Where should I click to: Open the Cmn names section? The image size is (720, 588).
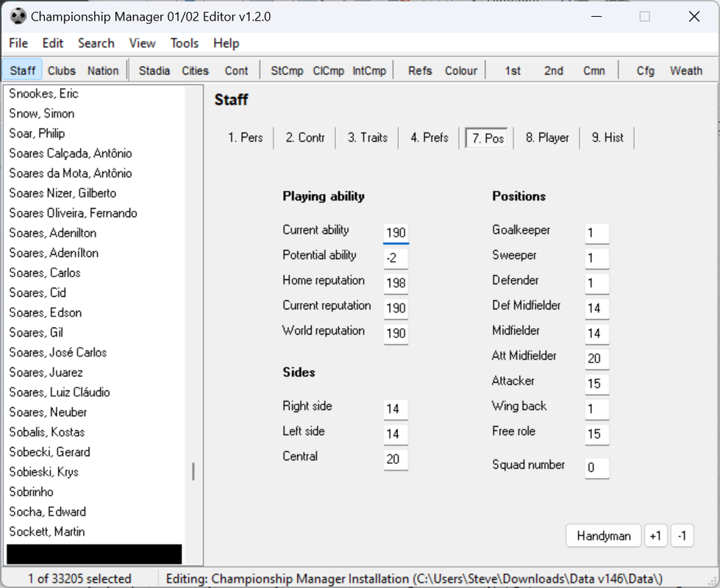[594, 71]
